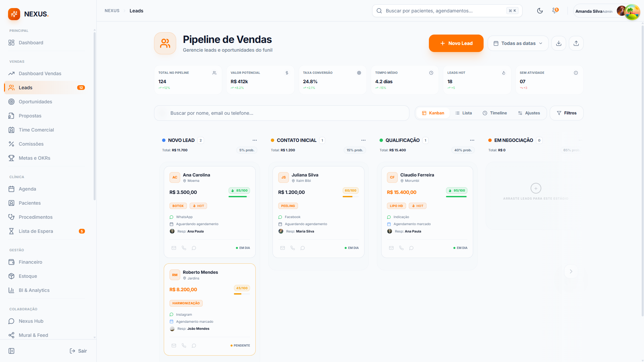The image size is (644, 362).
Task: Click email icon on Juliana Silva card
Action: click(x=283, y=248)
